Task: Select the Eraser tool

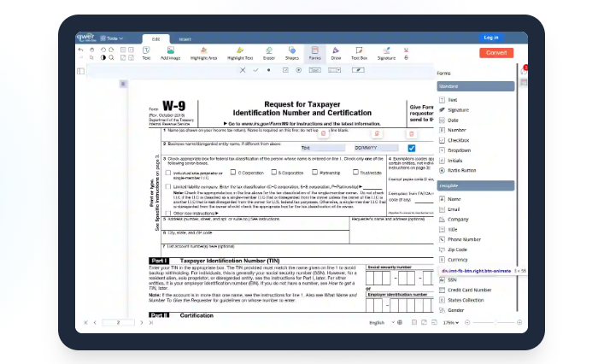Action: click(269, 53)
